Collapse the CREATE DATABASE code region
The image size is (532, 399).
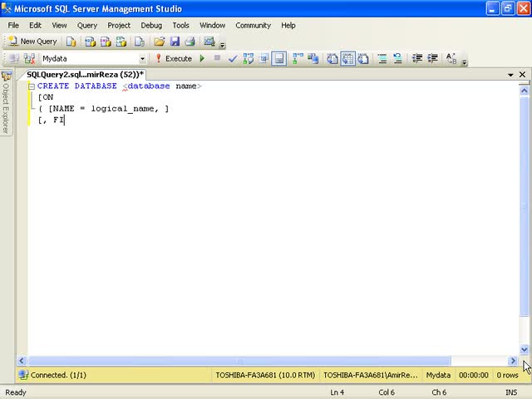click(x=32, y=86)
